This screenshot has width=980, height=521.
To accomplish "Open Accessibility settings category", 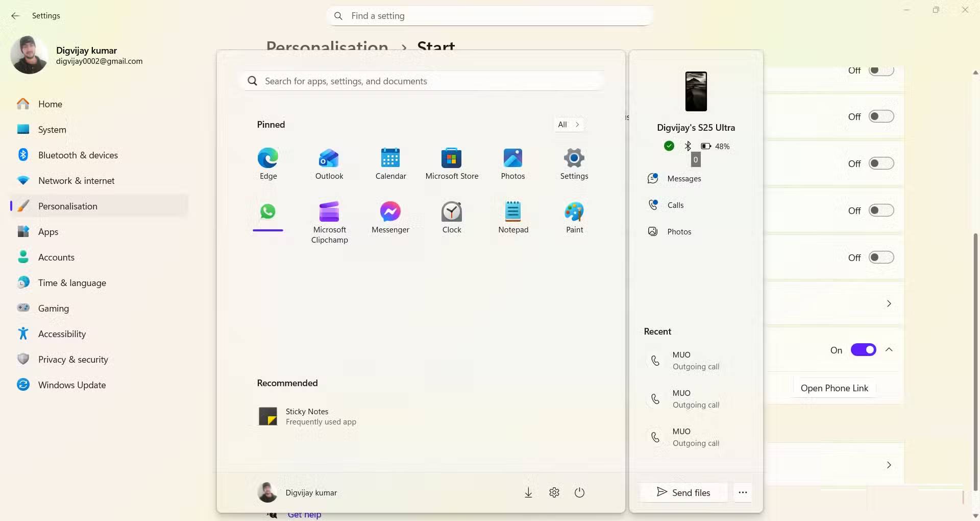I will (100, 334).
